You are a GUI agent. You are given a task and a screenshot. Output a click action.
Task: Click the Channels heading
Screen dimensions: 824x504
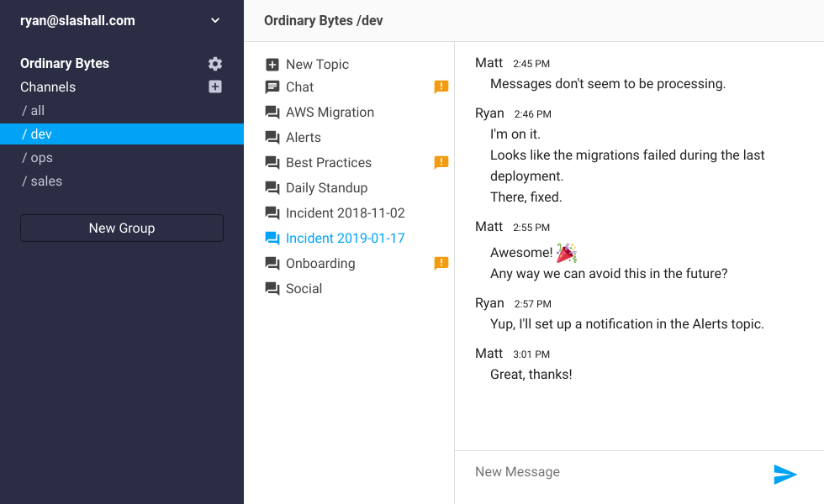(x=48, y=87)
